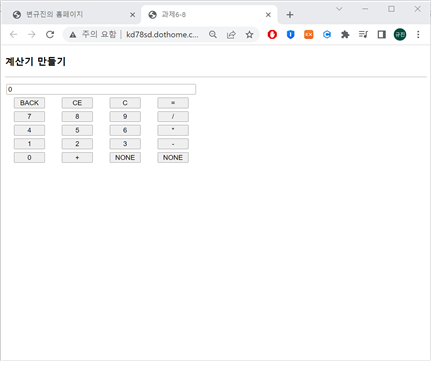The height and width of the screenshot is (365, 431).
Task: Minimize the browser window
Action: [365, 9]
